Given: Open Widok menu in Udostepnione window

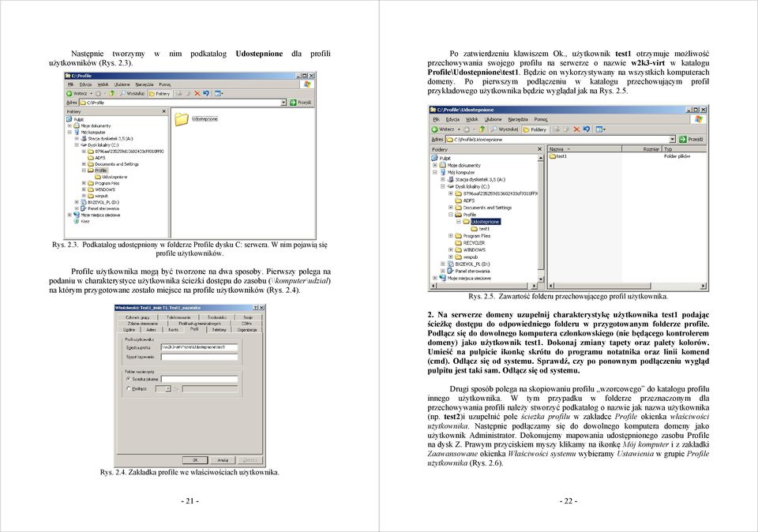Looking at the screenshot, I should tap(472, 119).
